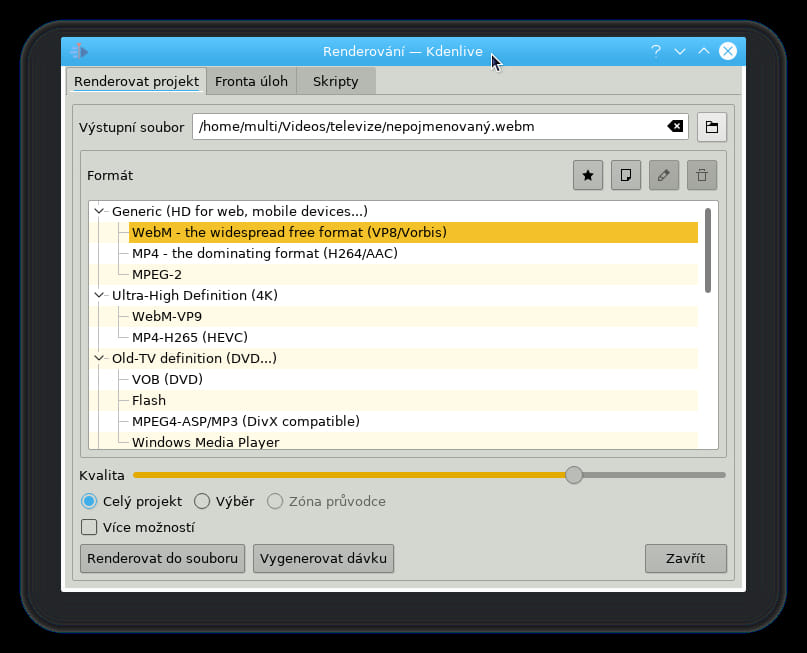Select the Výběr radio button

(x=202, y=501)
